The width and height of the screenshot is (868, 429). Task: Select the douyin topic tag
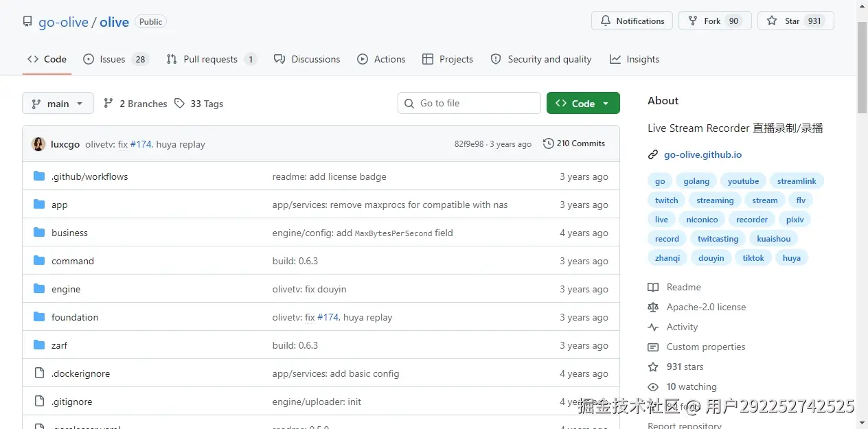[x=711, y=258]
